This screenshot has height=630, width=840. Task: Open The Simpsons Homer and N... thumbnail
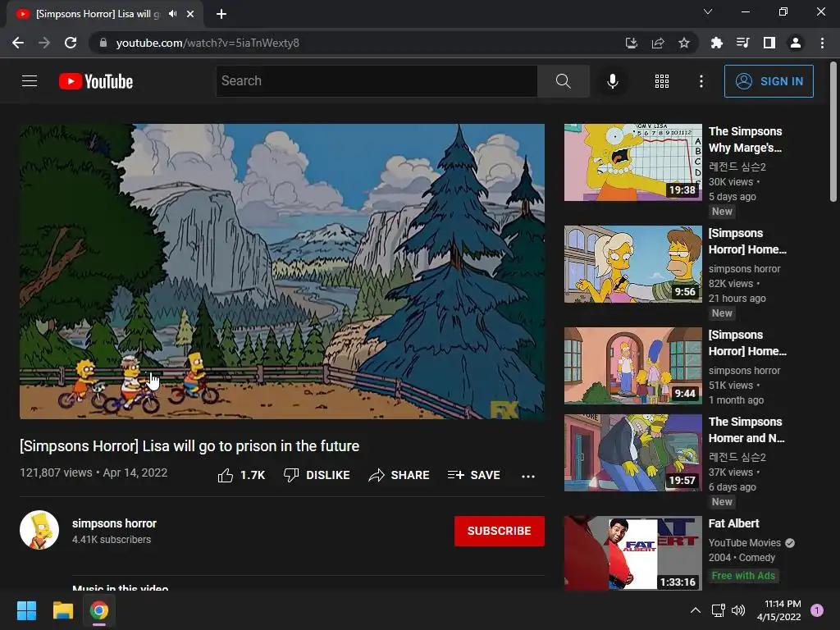pos(632,453)
